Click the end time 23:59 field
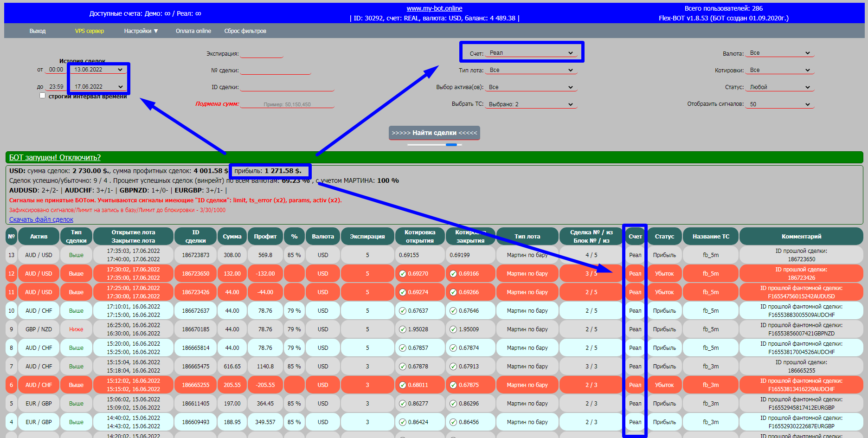The image size is (868, 438). (x=56, y=87)
